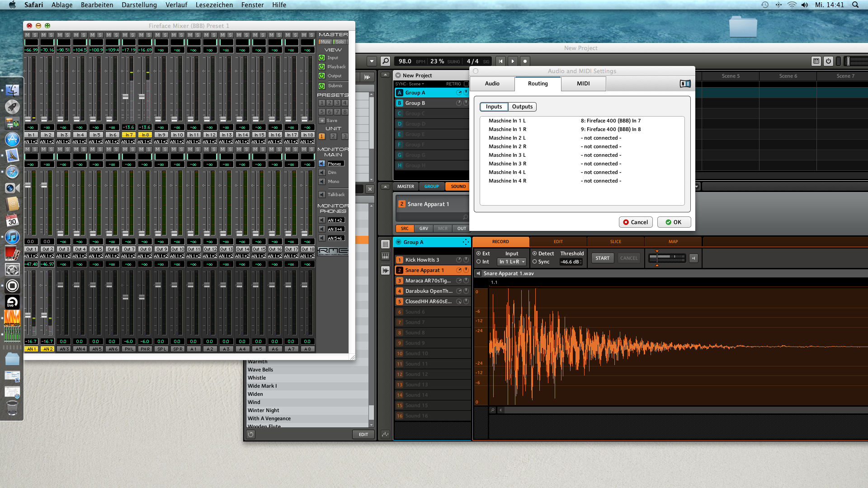Open the sampling waveform view icon
This screenshot has width=868, height=488.
coord(385,270)
